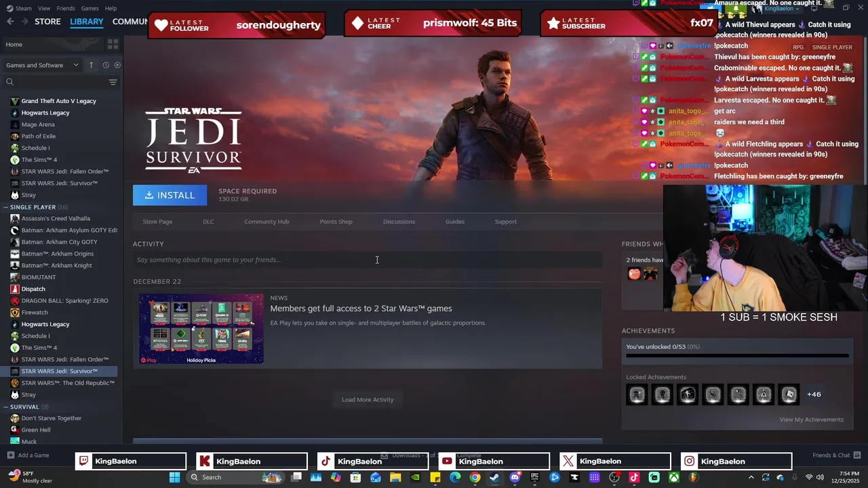This screenshot has width=868, height=488.
Task: Open the Points Shop link
Action: click(336, 222)
